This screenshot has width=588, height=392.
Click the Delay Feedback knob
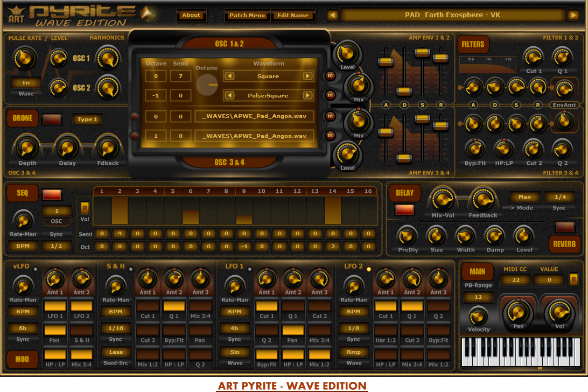click(x=482, y=200)
